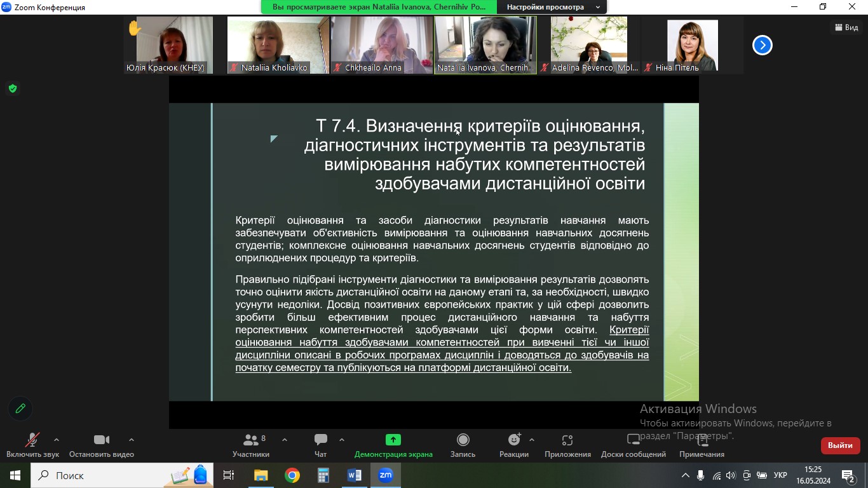Start recording with the Record button
Image resolution: width=868 pixels, height=488 pixels.
tap(463, 445)
